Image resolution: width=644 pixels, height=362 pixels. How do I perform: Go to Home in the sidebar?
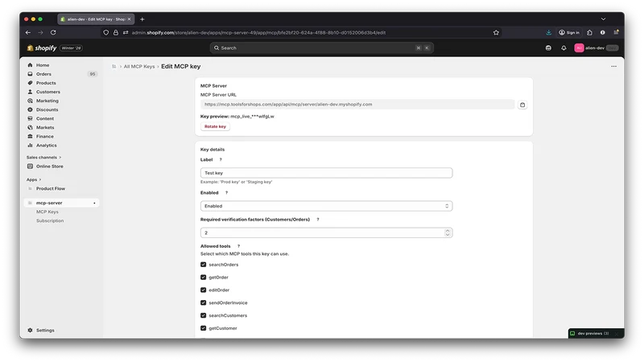(43, 65)
